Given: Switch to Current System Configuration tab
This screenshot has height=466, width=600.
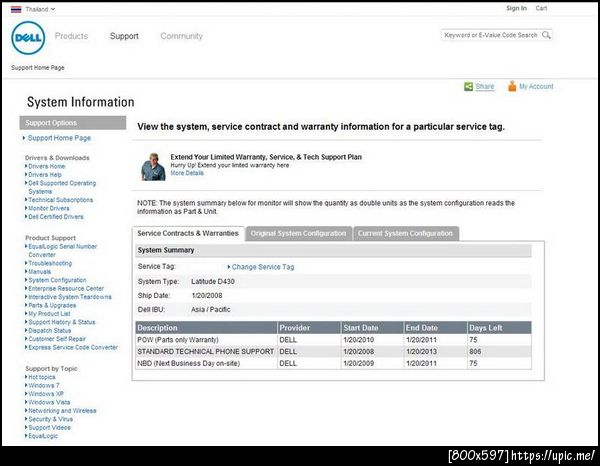Looking at the screenshot, I should click(406, 233).
